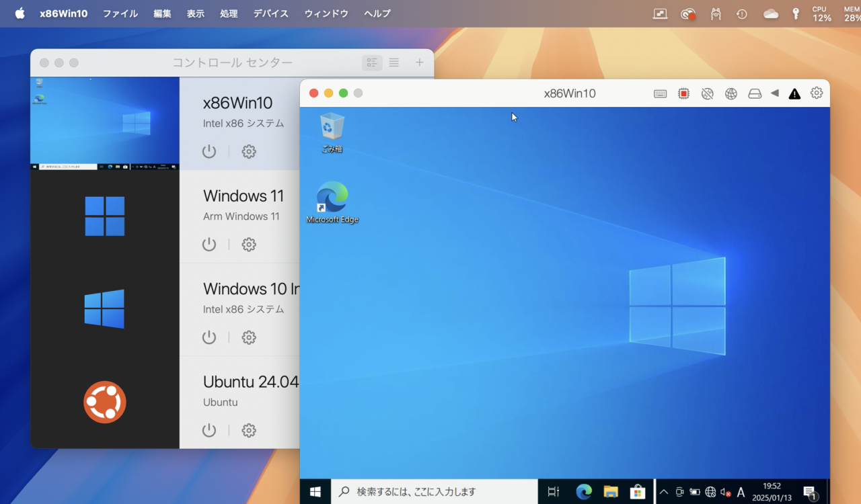Switch Control Center to detailed list view

pos(372,62)
